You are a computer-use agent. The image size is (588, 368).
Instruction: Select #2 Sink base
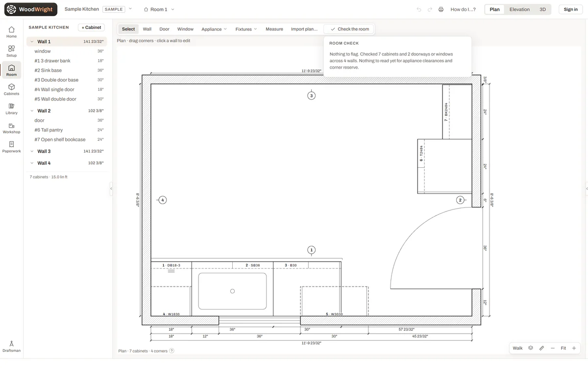[67, 70]
